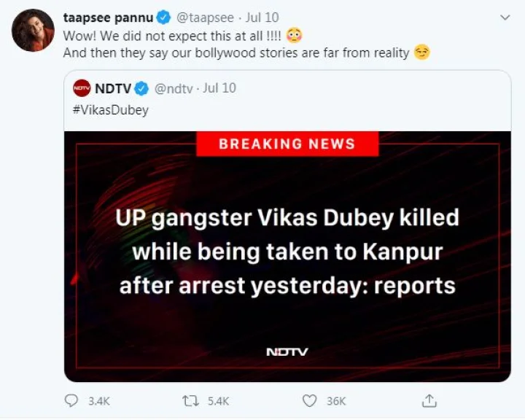525x420 pixels.
Task: Expand the tweet options chevron menu
Action: tap(505, 17)
